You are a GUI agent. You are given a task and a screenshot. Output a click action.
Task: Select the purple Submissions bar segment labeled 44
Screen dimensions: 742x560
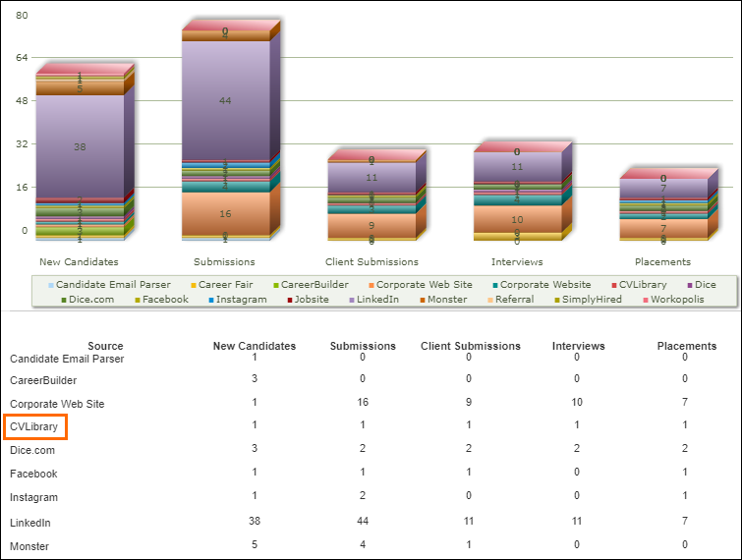point(225,100)
